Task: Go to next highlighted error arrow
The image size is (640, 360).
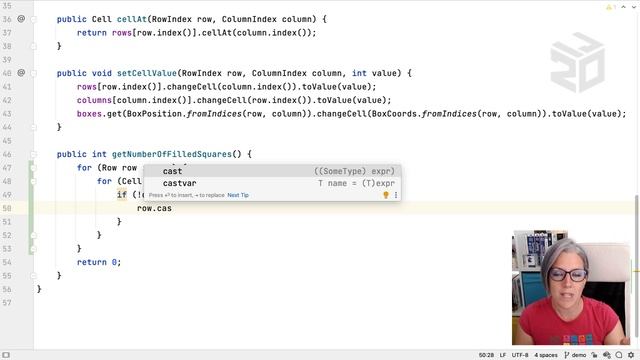Action: [x=634, y=7]
